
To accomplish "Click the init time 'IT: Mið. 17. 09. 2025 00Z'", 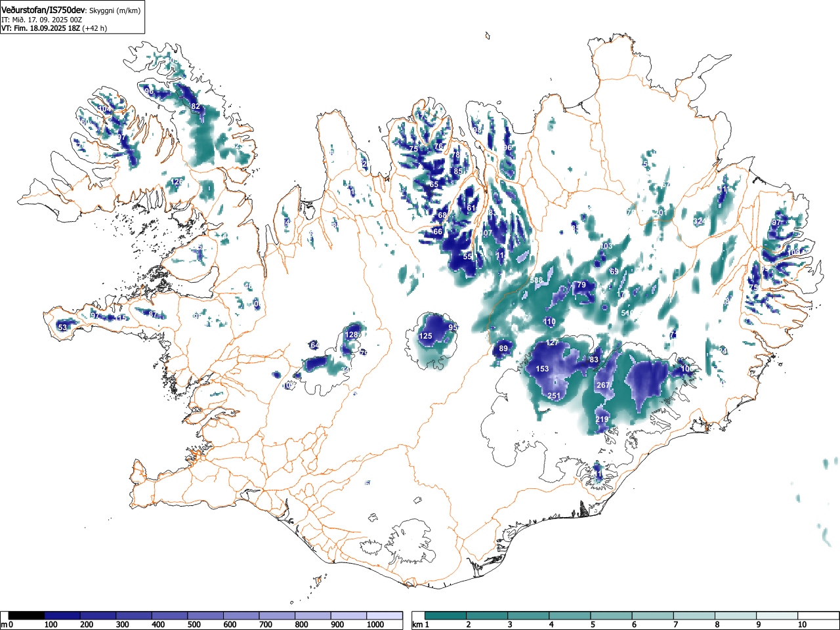I will [41, 20].
